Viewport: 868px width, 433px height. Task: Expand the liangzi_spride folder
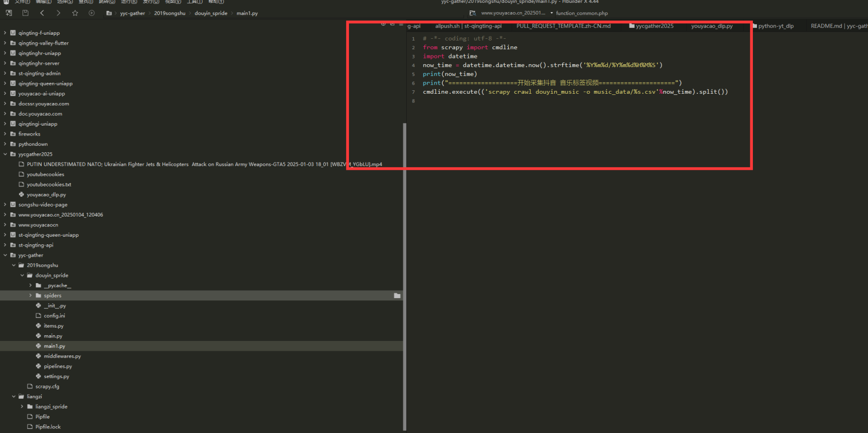pos(23,406)
